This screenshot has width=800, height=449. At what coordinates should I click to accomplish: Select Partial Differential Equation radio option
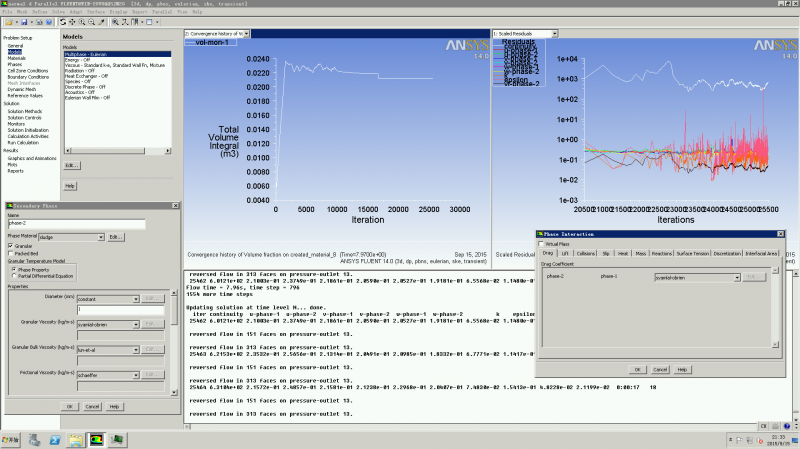pos(13,276)
